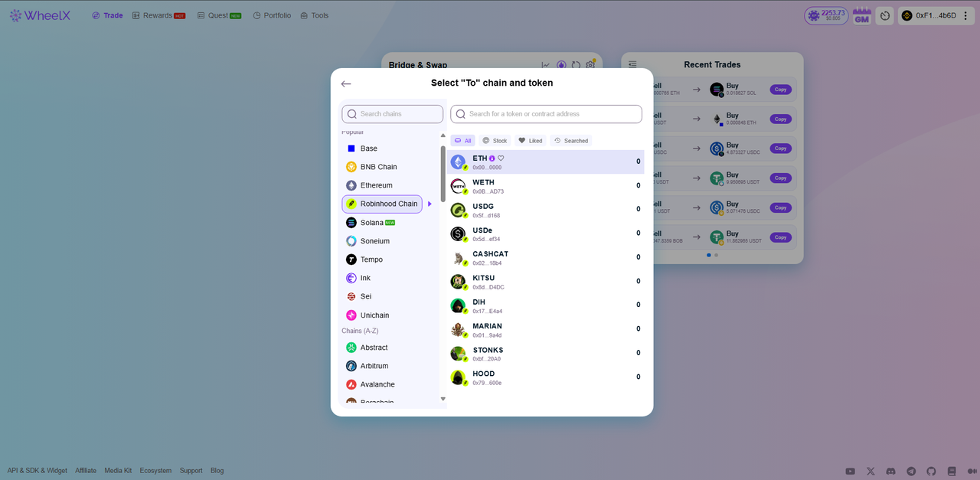Select the All token filter
This screenshot has width=980, height=480.
(x=462, y=141)
